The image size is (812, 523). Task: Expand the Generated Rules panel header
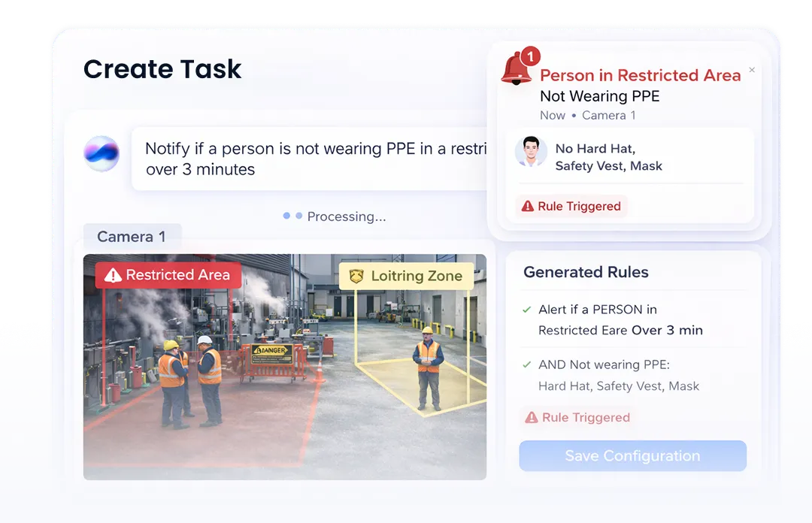tap(586, 272)
